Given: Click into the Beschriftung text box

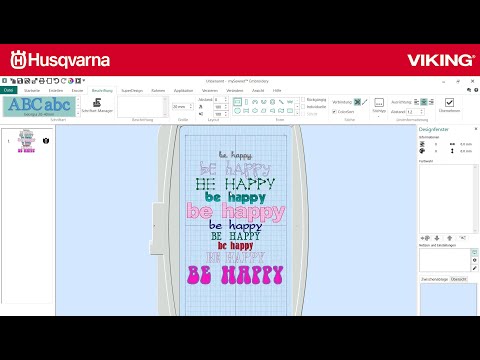Looking at the screenshot, I should pos(142,107).
